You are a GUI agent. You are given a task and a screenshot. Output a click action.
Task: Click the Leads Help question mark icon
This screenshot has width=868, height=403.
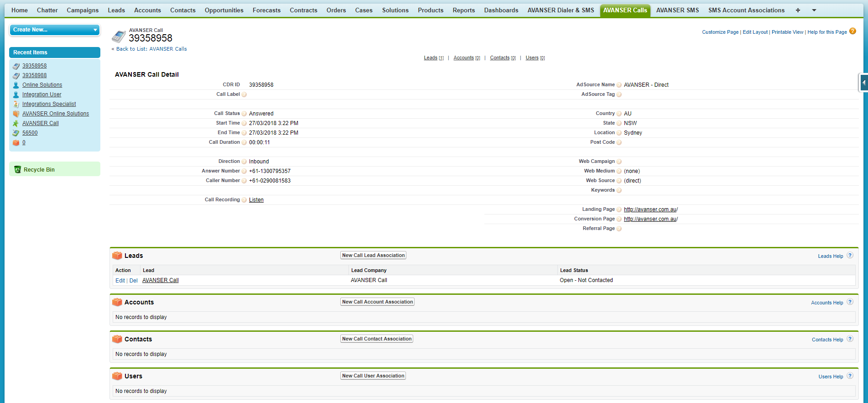tap(850, 256)
